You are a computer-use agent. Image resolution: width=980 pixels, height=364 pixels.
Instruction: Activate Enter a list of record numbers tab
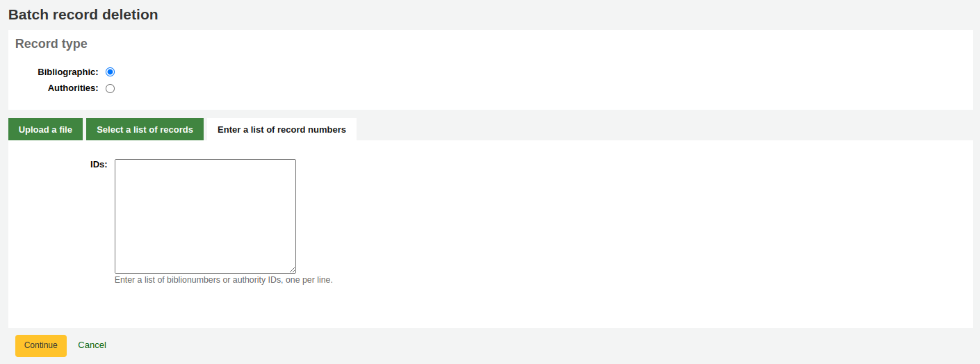coord(281,129)
